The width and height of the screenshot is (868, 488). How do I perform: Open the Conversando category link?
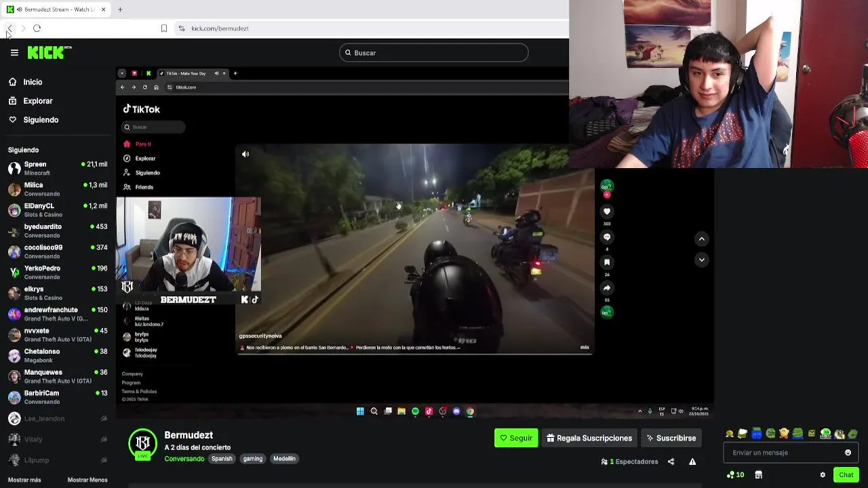(184, 459)
